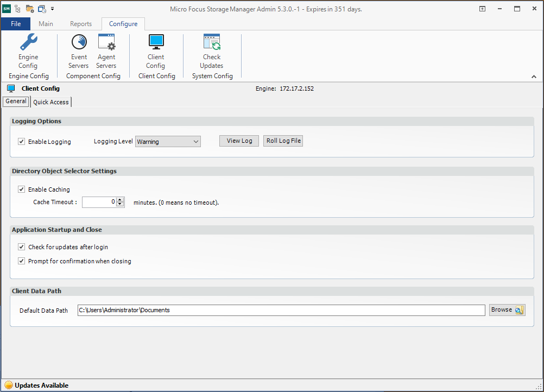The height and width of the screenshot is (392, 544).
Task: Collapse the ribbon with the chevron
Action: coord(534,77)
